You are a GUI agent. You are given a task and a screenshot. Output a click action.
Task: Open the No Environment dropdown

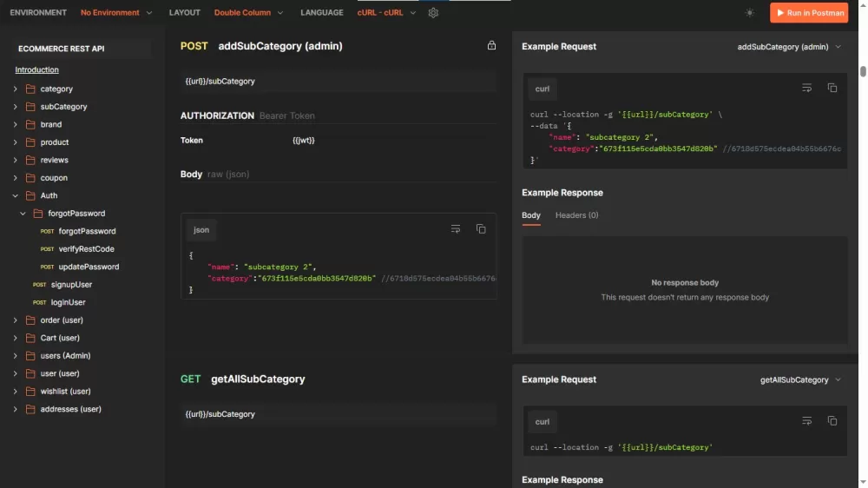[116, 13]
